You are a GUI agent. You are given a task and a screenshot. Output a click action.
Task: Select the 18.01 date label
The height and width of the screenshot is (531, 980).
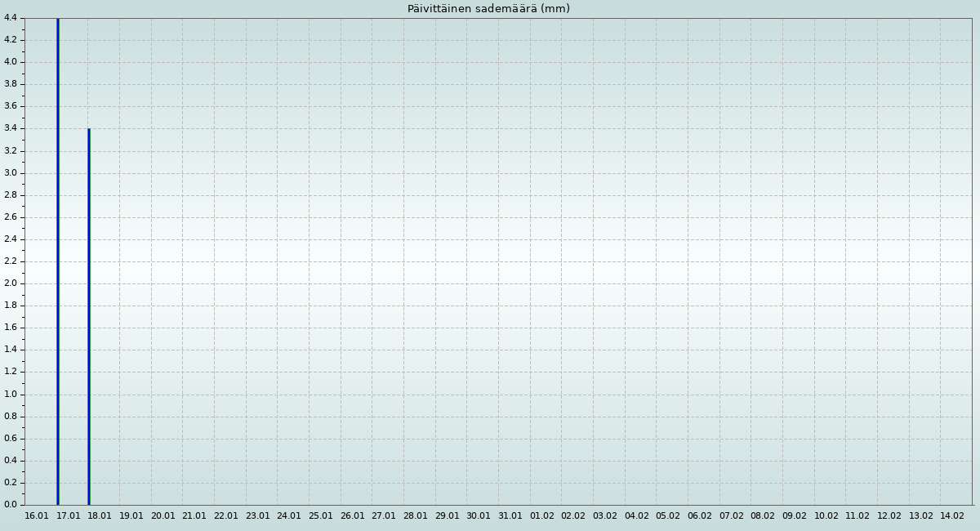(x=100, y=515)
